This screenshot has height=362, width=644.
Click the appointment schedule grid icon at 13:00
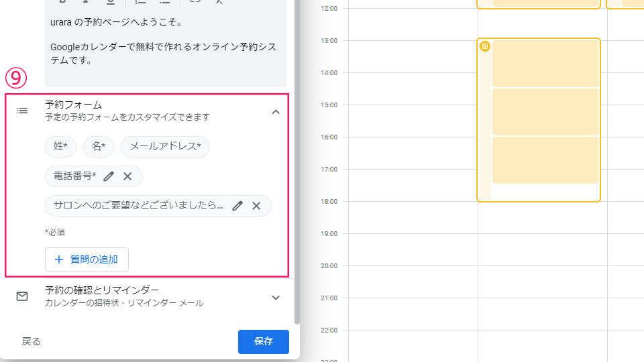coord(485,46)
